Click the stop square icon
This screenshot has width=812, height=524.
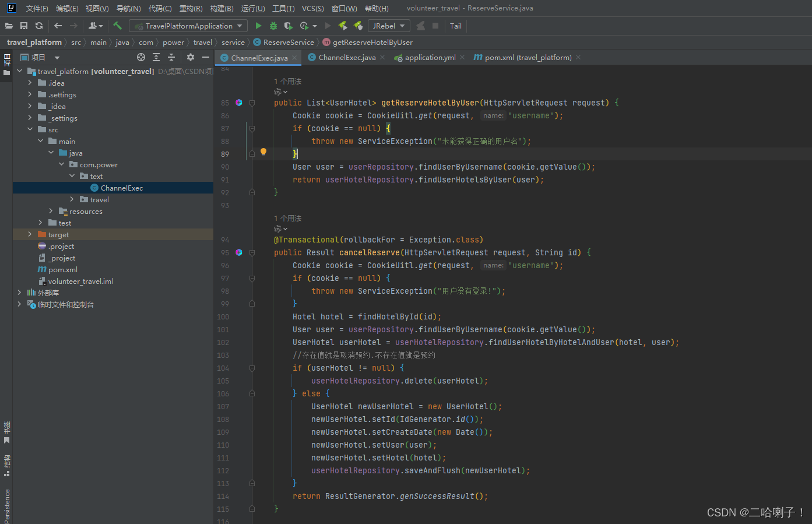435,26
